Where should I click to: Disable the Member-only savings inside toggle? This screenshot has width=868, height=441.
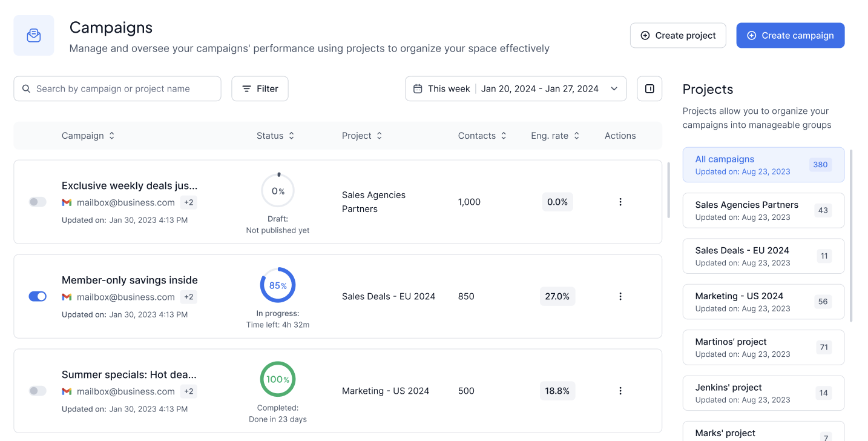pyautogui.click(x=38, y=296)
